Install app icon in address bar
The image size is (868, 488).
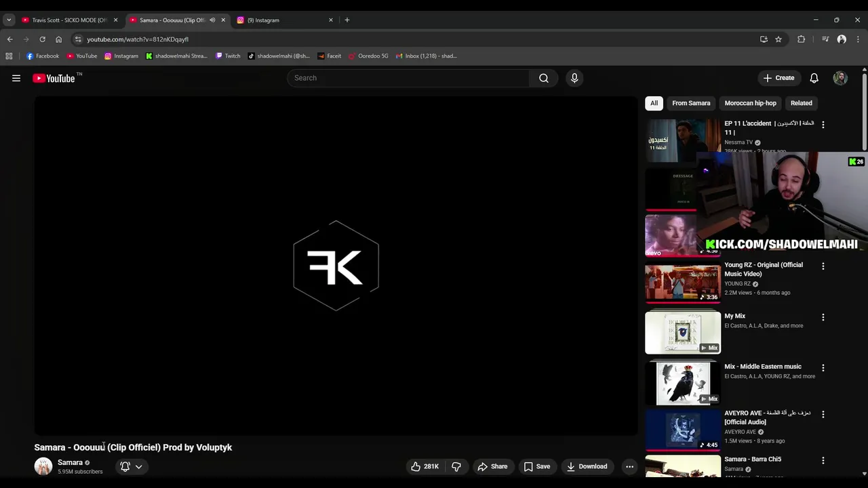[x=764, y=39]
